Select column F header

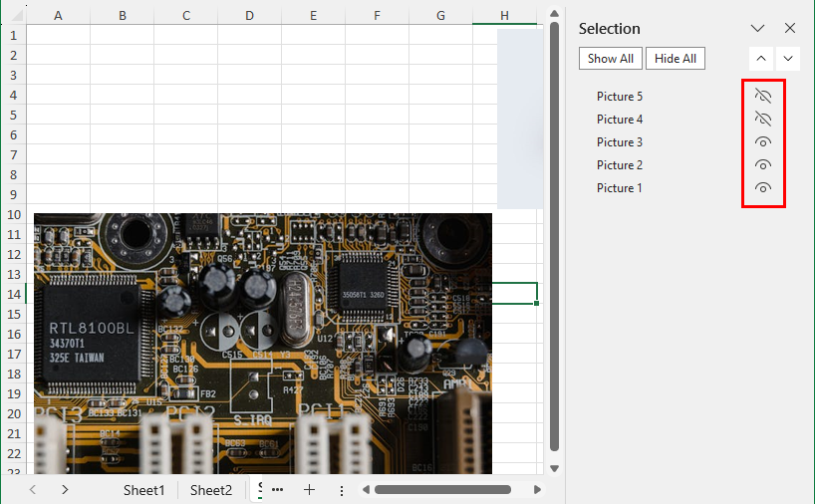pos(377,16)
